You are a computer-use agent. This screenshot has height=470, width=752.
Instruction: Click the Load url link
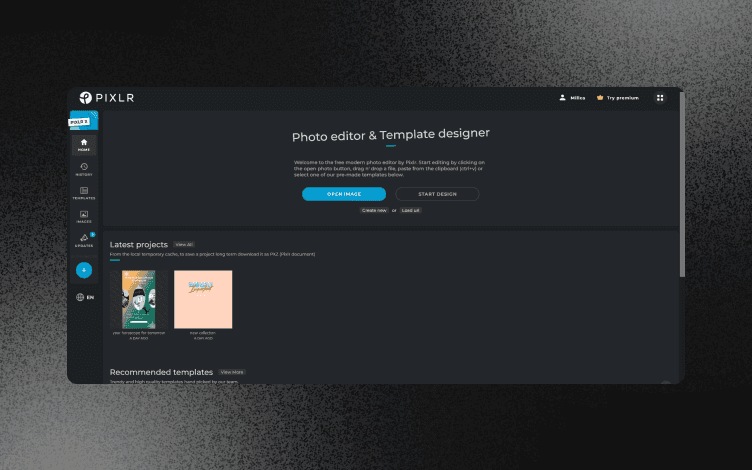[x=411, y=211]
